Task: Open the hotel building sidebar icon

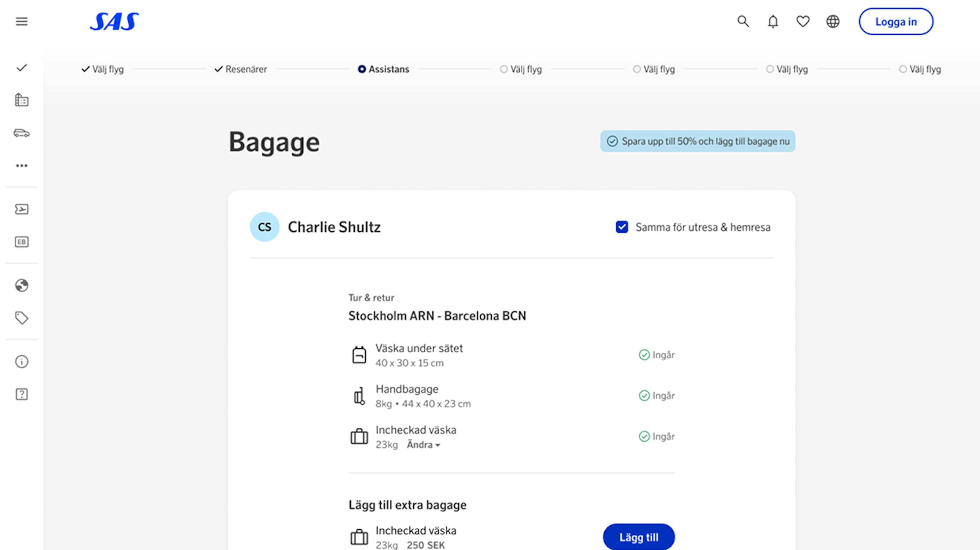Action: 22,100
